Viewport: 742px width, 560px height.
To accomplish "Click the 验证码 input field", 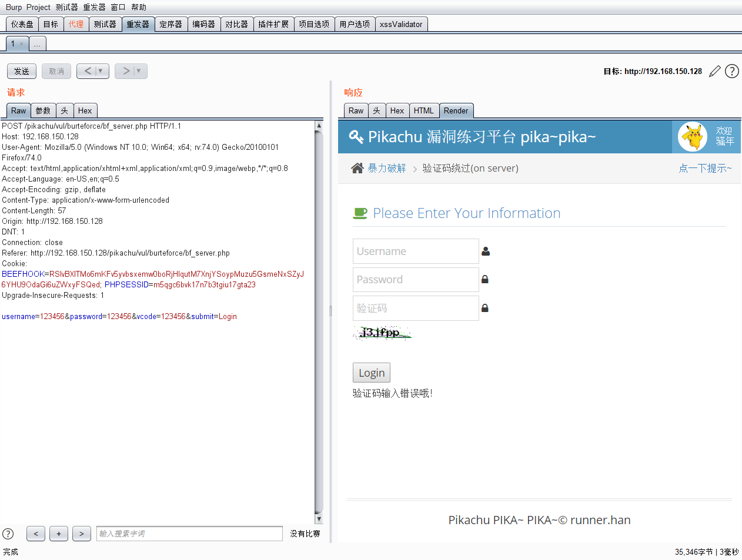I will click(x=416, y=308).
